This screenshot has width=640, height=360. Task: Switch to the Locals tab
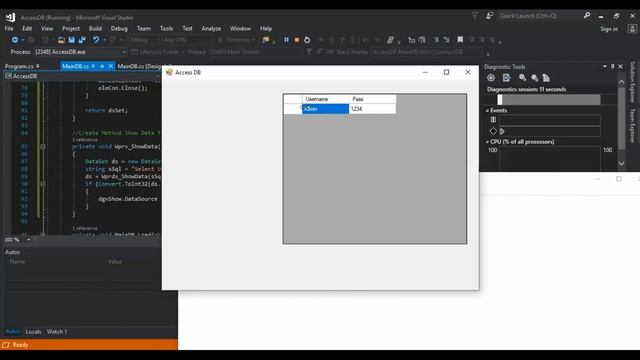click(33, 332)
